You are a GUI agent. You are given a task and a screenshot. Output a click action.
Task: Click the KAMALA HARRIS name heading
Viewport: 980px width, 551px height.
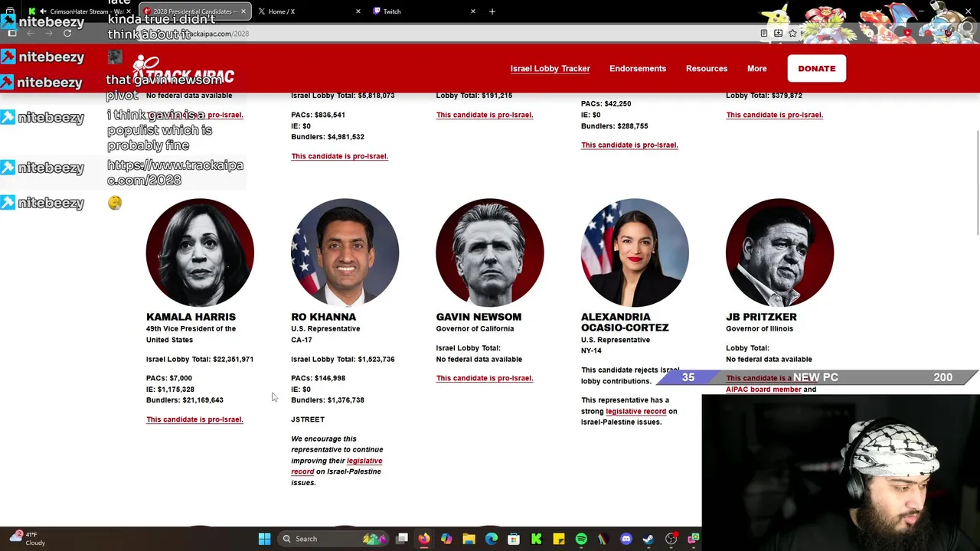[x=191, y=317]
